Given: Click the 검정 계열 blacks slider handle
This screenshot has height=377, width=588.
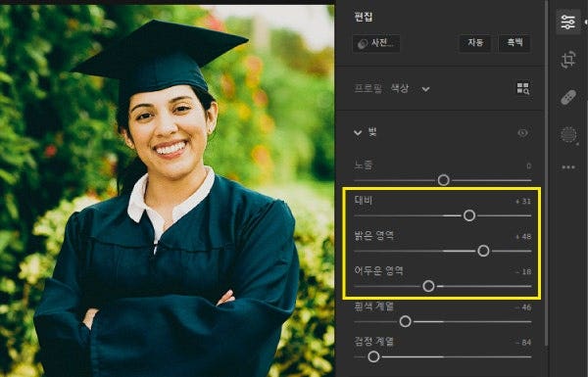Looking at the screenshot, I should (373, 356).
